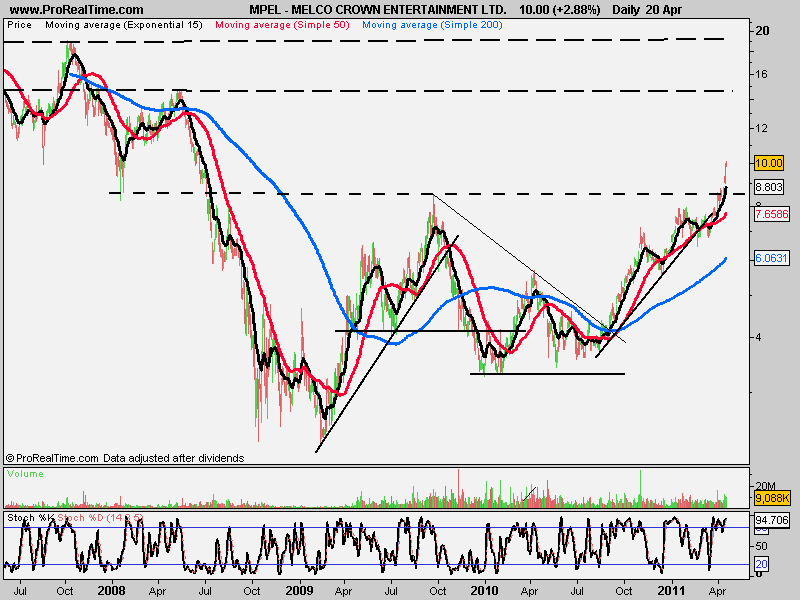Click the 2009 year label on time axis
The width and height of the screenshot is (800, 600).
299,591
